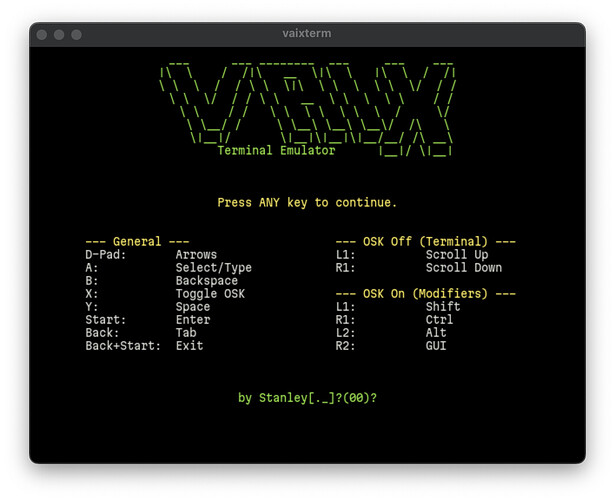Viewport: 614px width, 500px height.
Task: Click the 'X:' button label
Action: [92, 294]
